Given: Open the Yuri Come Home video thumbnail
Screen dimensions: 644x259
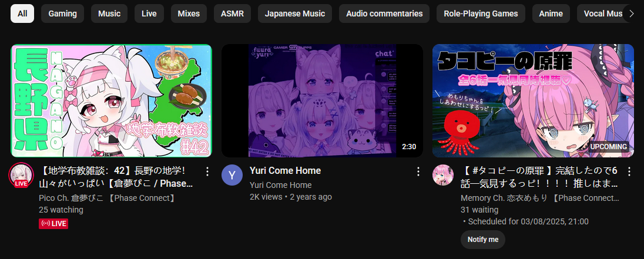Looking at the screenshot, I should (x=322, y=100).
